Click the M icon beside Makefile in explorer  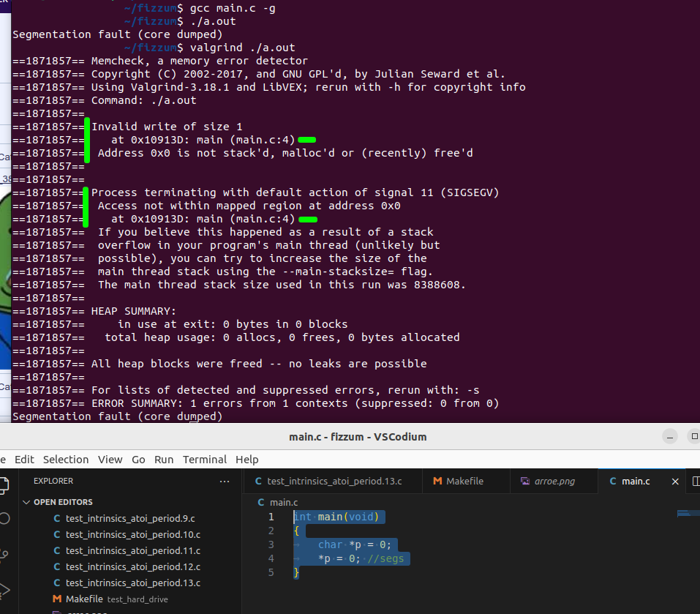pos(57,599)
